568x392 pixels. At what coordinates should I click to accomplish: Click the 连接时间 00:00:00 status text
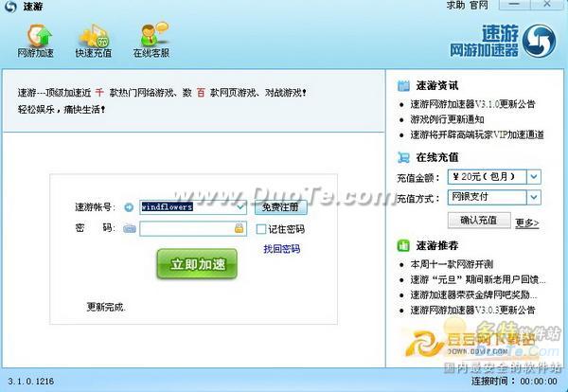tap(514, 382)
